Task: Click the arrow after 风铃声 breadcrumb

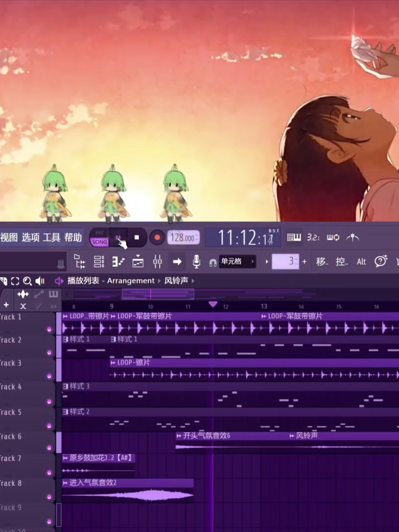Action: coord(193,281)
